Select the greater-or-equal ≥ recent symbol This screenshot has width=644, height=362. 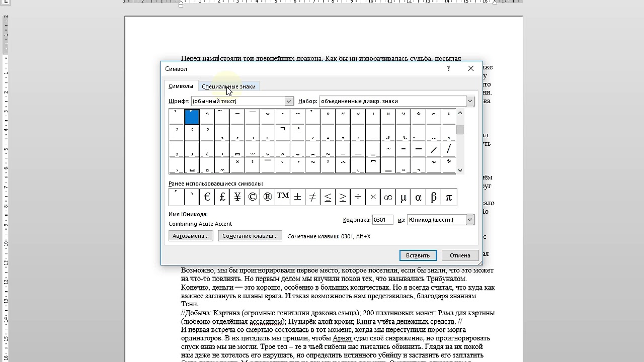click(343, 197)
